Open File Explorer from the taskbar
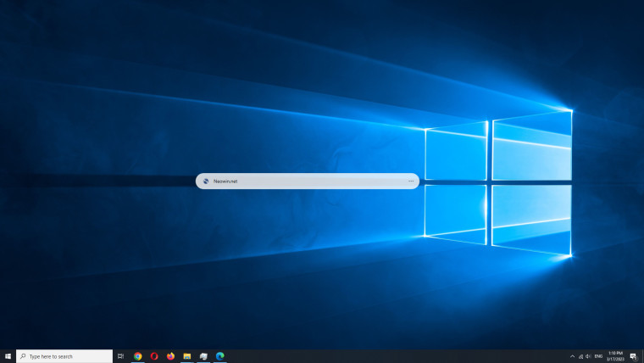Screen dimensions: 644x363 point(187,356)
